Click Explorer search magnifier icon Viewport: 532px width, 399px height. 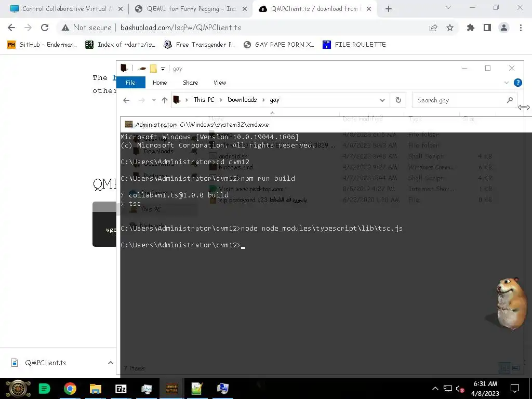(x=510, y=100)
